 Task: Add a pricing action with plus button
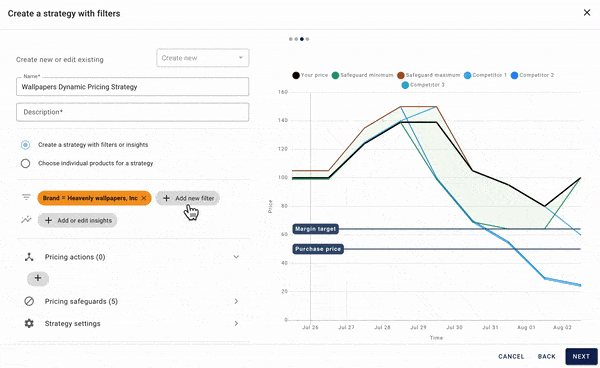(38, 278)
